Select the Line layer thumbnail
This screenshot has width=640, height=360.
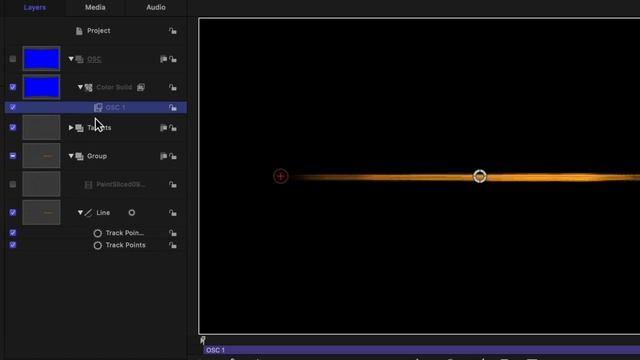pos(41,212)
